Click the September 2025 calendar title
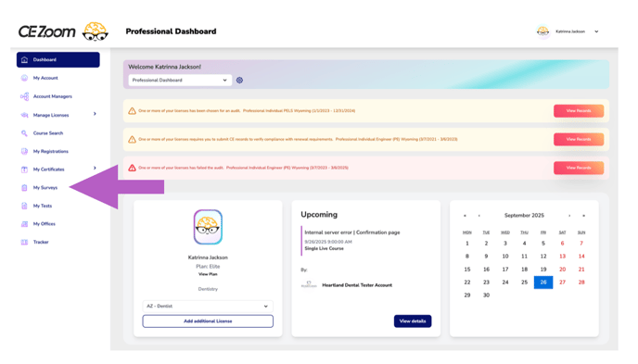The width and height of the screenshot is (638, 364). point(524,216)
